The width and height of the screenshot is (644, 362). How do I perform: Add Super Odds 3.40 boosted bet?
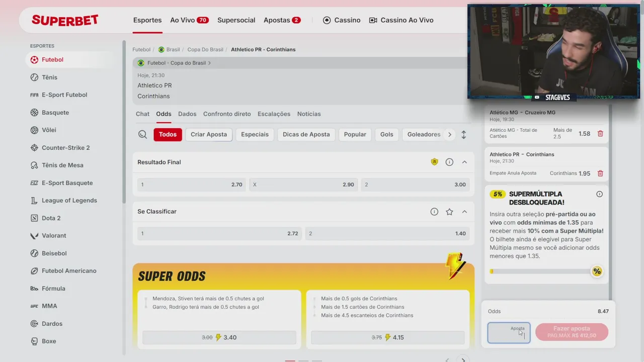pos(219,337)
